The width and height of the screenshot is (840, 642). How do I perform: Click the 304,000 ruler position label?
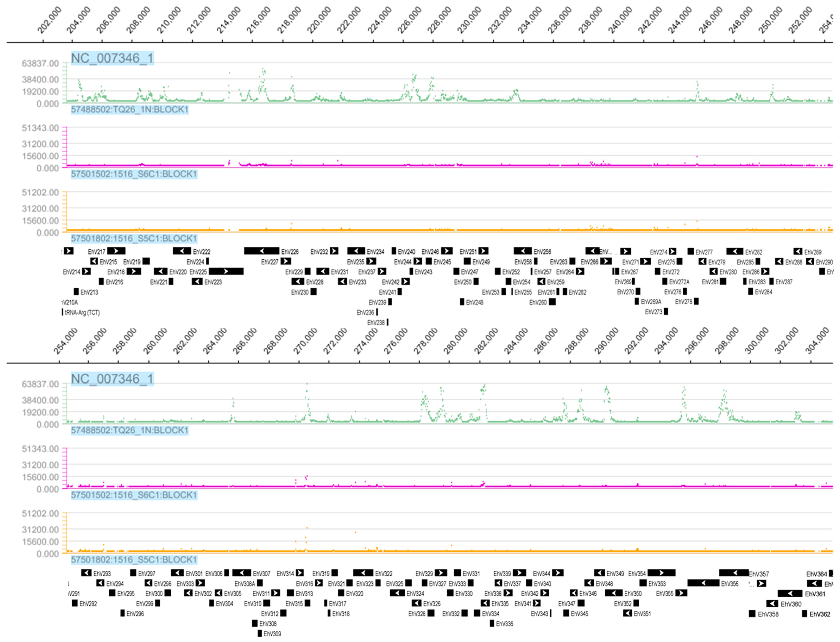[x=817, y=341]
